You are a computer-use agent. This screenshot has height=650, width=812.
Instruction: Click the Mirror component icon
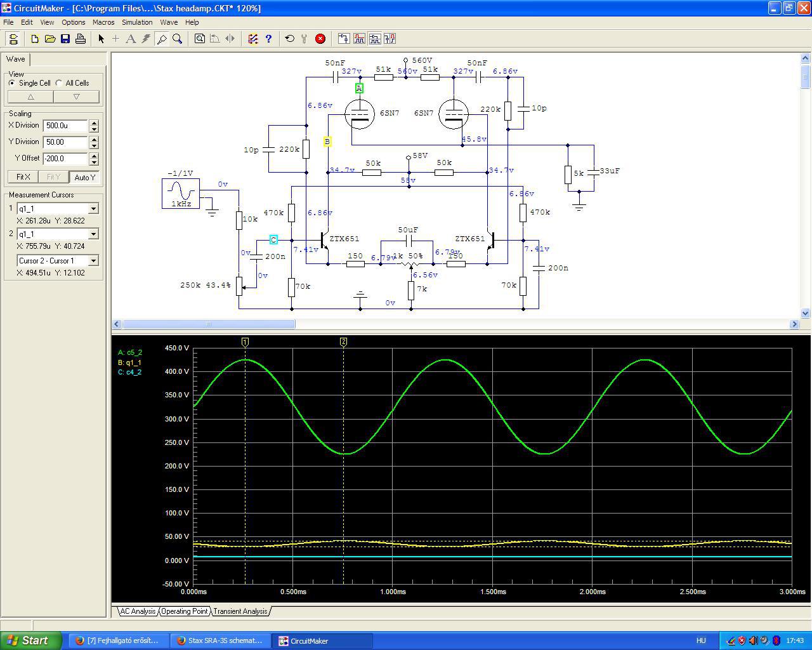pyautogui.click(x=230, y=39)
